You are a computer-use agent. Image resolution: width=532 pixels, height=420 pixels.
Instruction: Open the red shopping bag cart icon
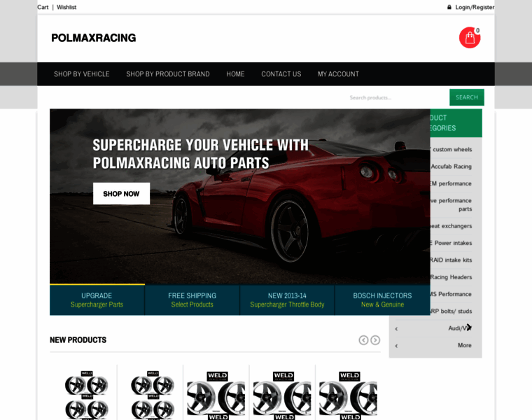pyautogui.click(x=470, y=38)
